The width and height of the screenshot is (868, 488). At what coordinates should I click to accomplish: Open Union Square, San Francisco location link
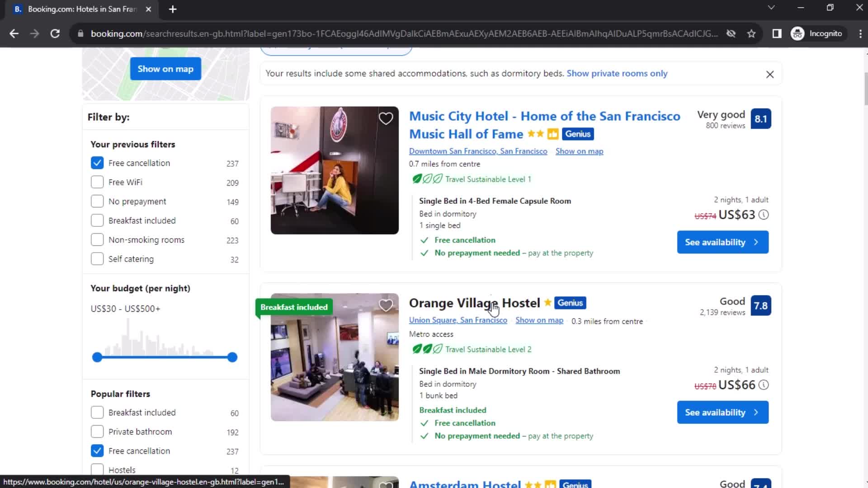458,320
